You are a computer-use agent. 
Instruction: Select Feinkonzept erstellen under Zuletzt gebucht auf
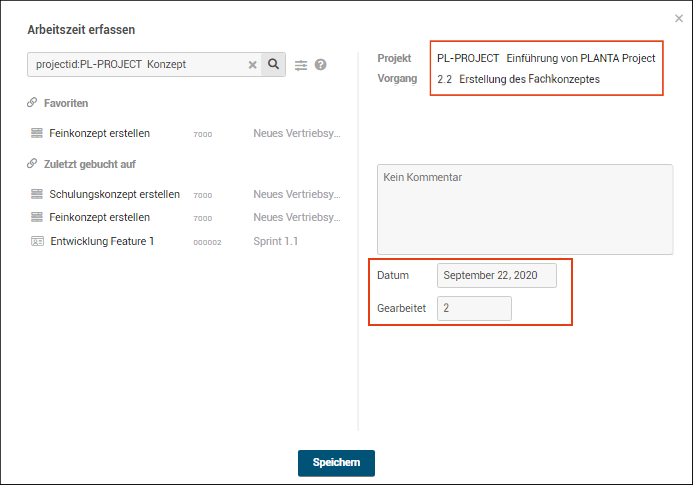coord(99,217)
